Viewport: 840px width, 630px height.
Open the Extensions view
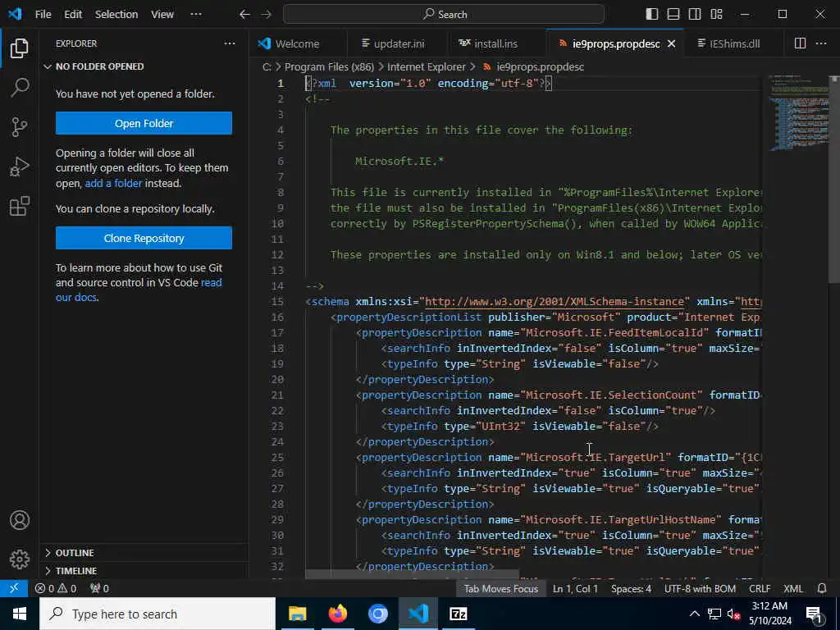(20, 206)
